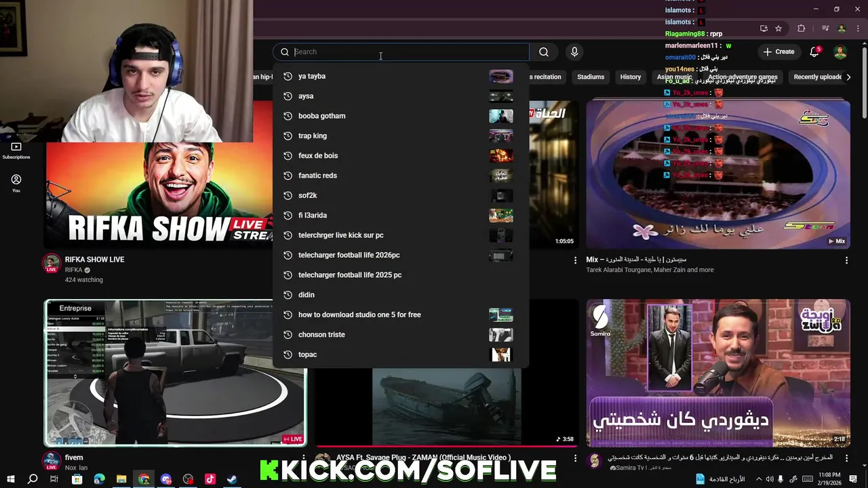
Task: Open Chrome three-dot menu
Action: click(x=858, y=28)
